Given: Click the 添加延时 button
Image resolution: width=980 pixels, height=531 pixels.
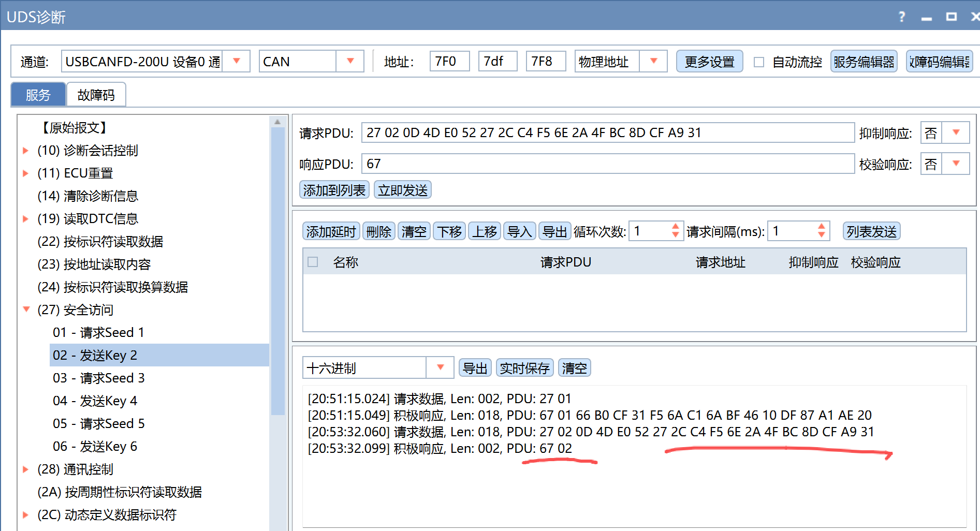Looking at the screenshot, I should (x=331, y=231).
